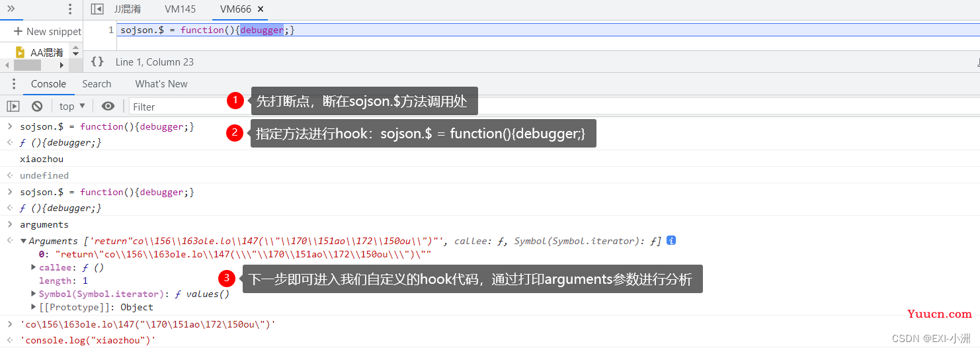
Task: Click the arguments input line
Action: [x=44, y=224]
